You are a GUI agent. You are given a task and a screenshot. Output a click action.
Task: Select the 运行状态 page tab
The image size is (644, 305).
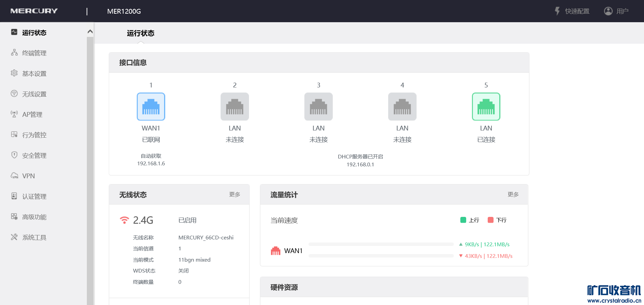click(141, 33)
